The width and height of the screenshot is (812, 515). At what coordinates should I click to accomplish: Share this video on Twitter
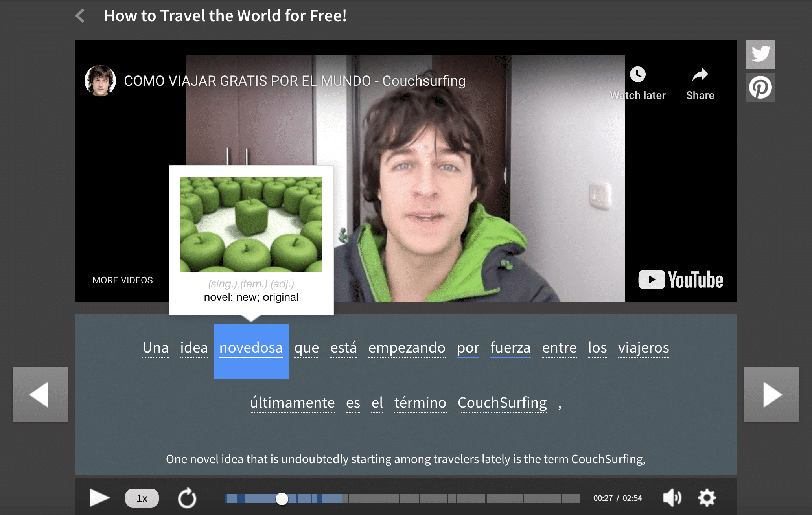tap(760, 54)
